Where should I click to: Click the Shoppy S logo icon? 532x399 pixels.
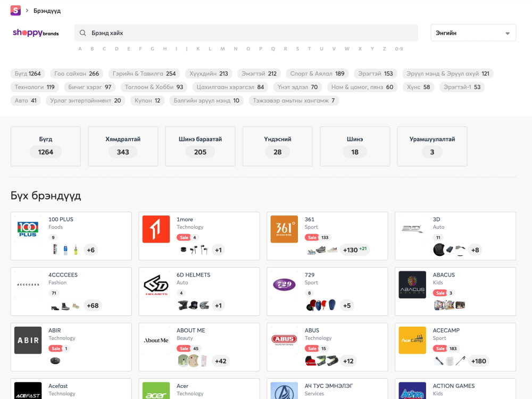coord(15,11)
